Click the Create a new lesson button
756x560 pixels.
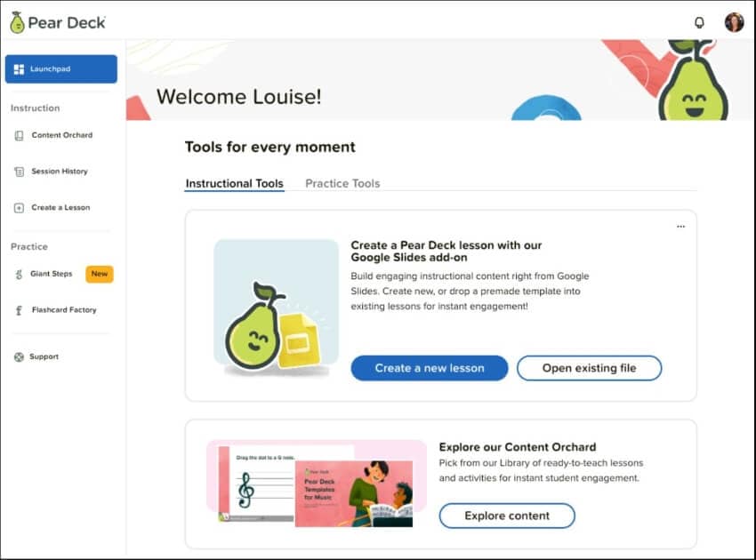coord(429,368)
